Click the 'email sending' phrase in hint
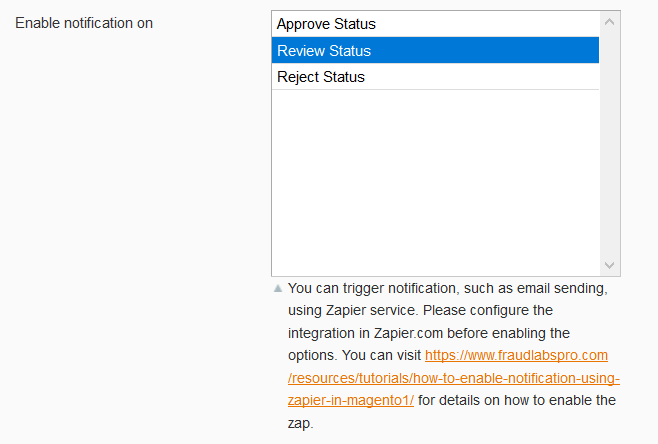Image resolution: width=658 pixels, height=444 pixels. [x=561, y=288]
